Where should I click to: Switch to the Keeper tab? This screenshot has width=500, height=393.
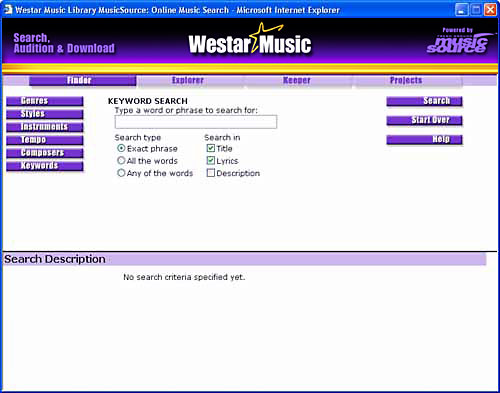(296, 81)
